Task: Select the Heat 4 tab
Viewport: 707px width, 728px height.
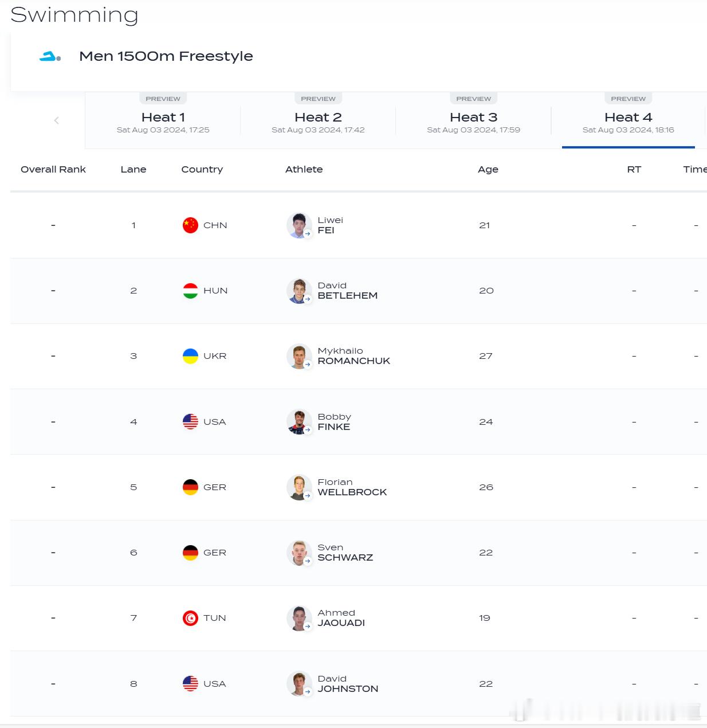Action: pyautogui.click(x=629, y=120)
